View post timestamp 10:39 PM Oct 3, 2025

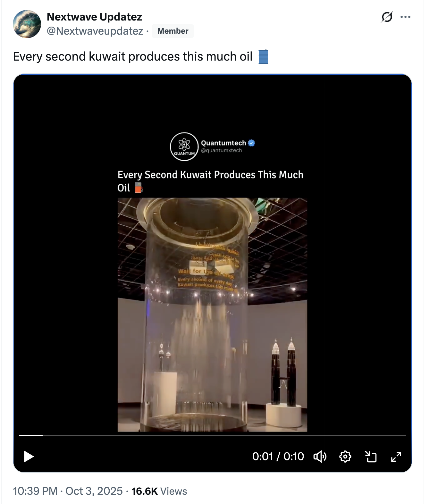click(68, 491)
